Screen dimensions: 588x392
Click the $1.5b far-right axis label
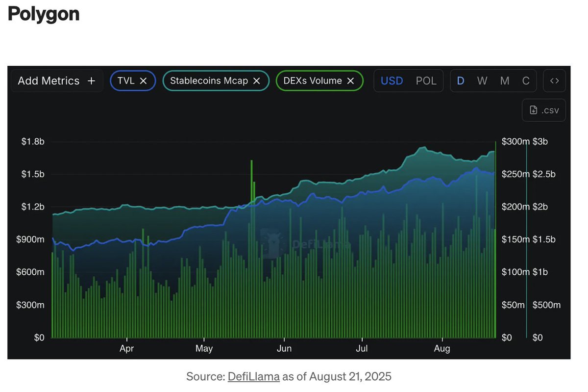tap(544, 239)
